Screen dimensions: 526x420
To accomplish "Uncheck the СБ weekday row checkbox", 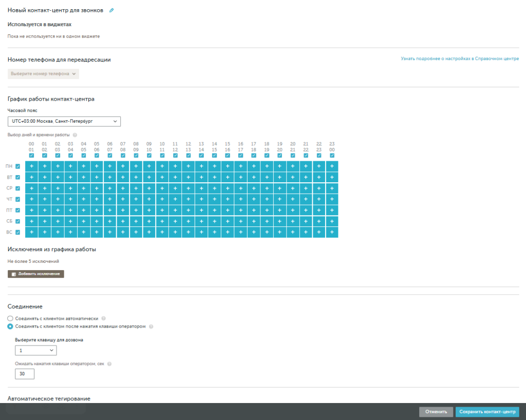I will pos(18,221).
